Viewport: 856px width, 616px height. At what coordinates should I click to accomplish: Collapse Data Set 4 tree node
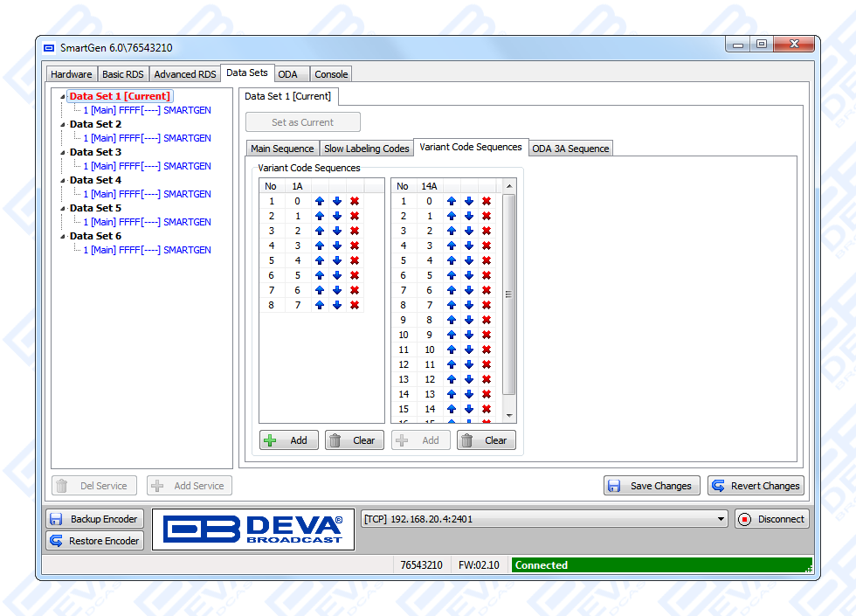pos(63,181)
